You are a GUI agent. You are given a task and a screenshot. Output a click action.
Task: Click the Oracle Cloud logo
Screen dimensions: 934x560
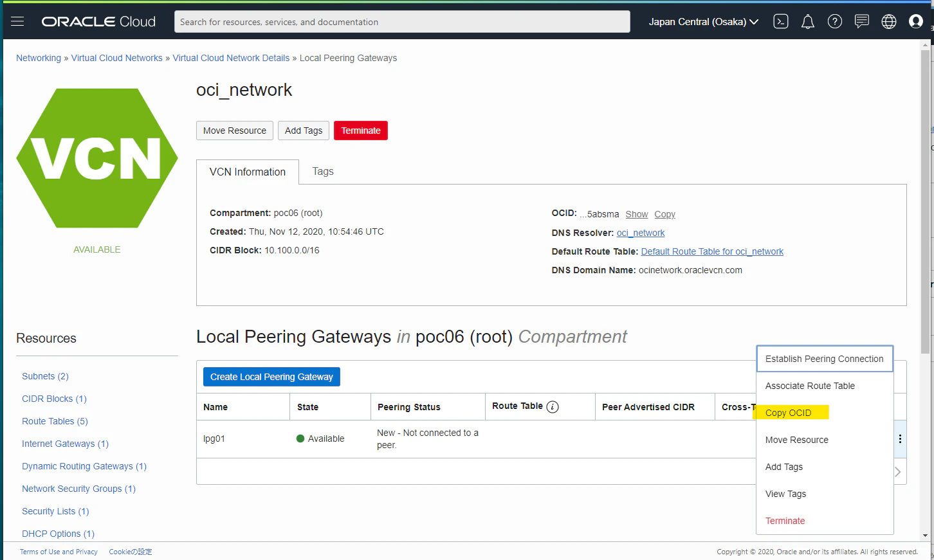tap(98, 22)
